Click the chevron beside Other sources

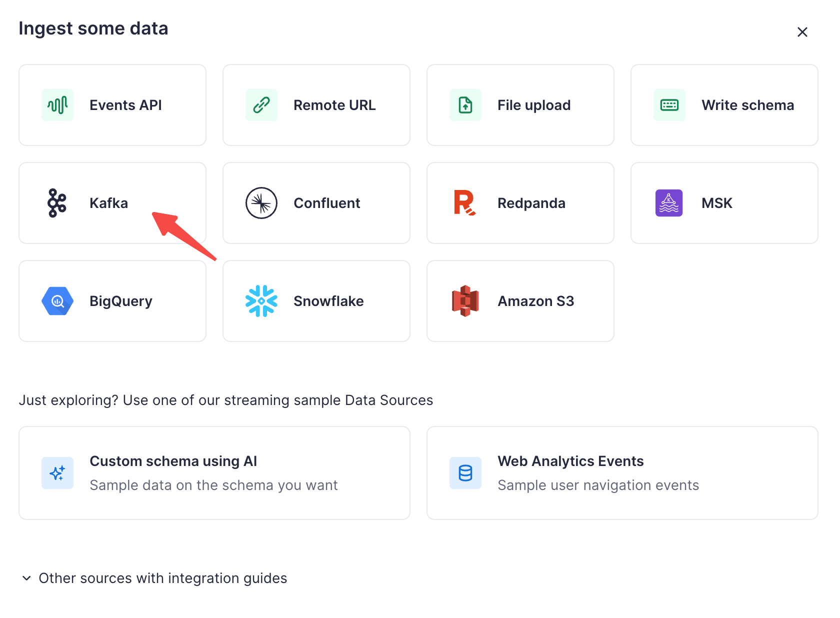[26, 578]
